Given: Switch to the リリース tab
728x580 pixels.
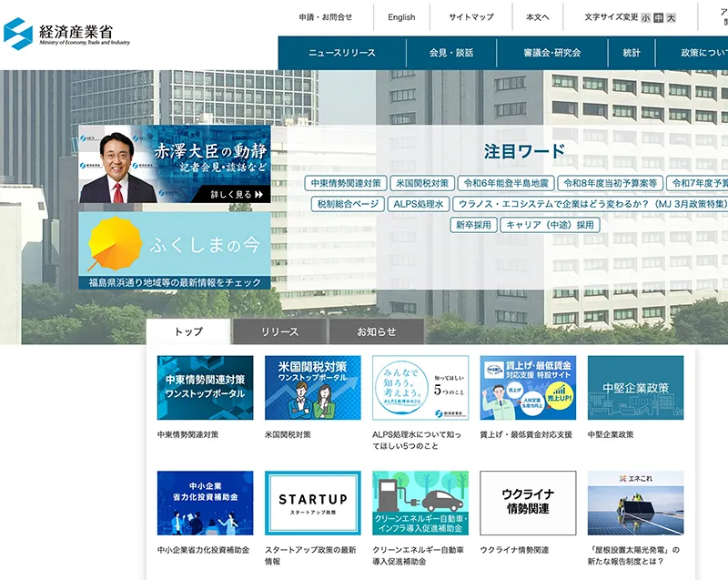Looking at the screenshot, I should (x=279, y=331).
